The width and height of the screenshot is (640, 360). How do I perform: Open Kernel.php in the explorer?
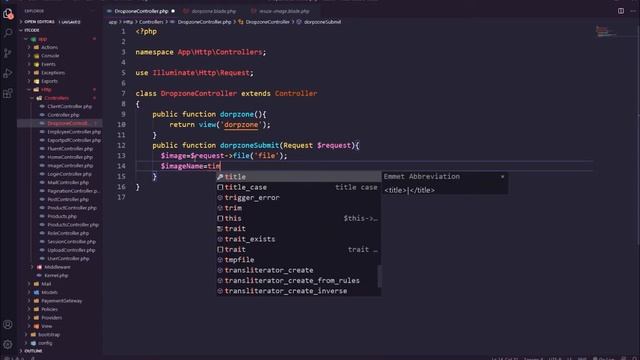(56, 276)
